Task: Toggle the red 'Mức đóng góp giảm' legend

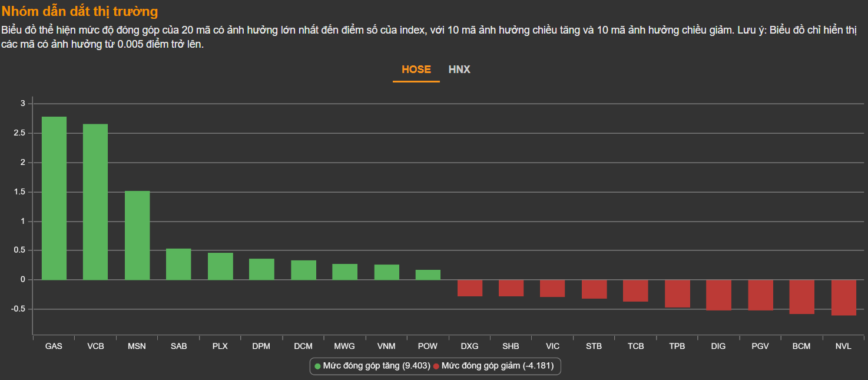Action: tap(493, 366)
